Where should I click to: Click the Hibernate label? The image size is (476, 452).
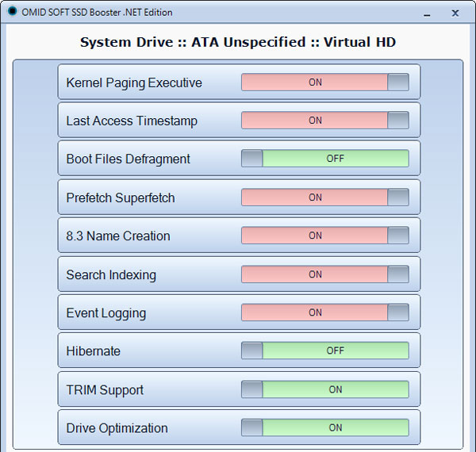tap(93, 351)
